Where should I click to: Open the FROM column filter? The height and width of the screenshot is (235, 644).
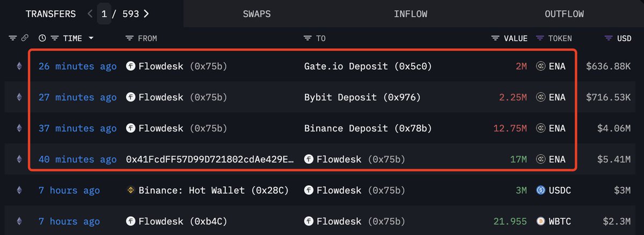click(129, 38)
